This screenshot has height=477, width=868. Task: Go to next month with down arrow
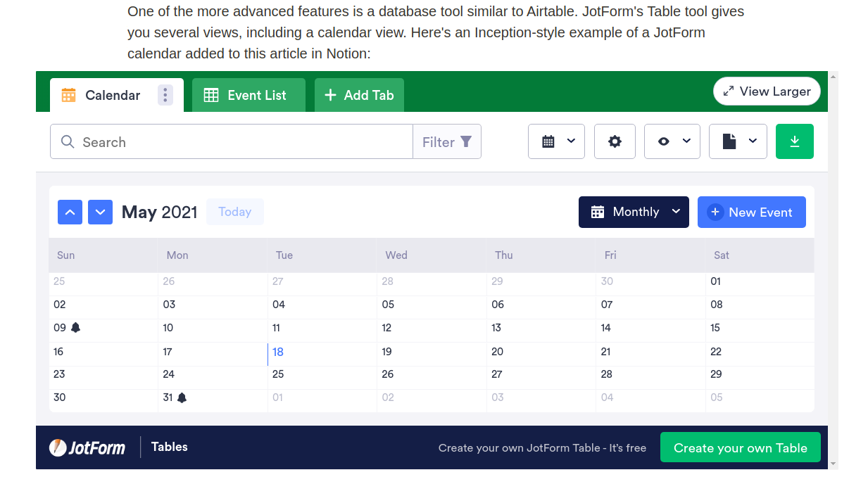point(100,212)
